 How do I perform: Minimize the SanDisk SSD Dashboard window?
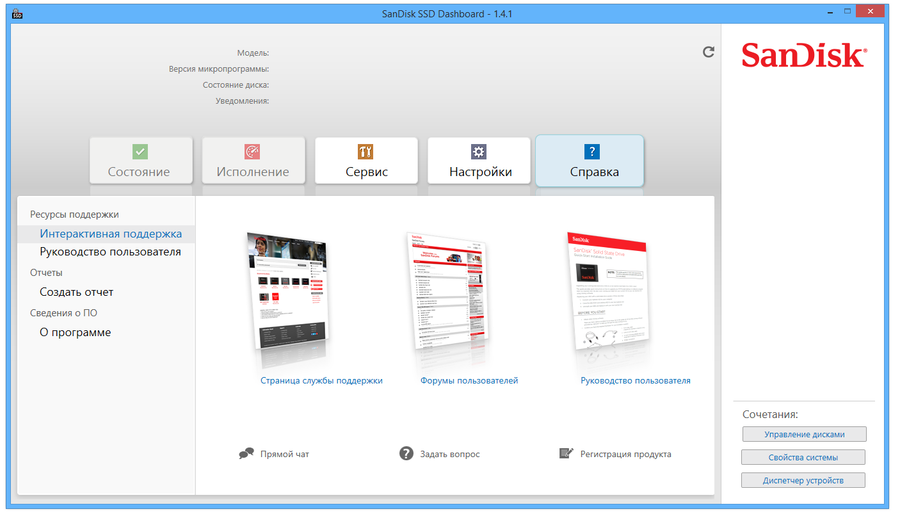830,12
